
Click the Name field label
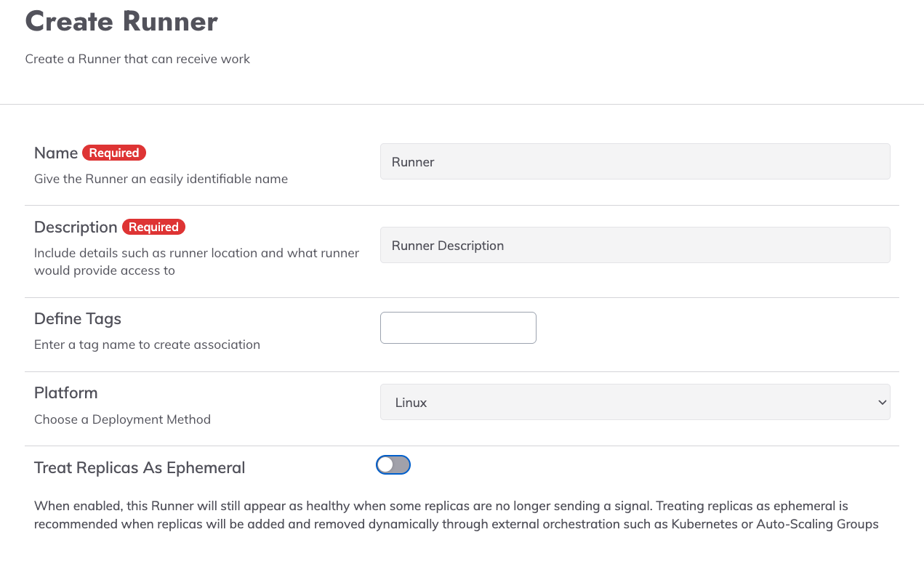pos(56,153)
